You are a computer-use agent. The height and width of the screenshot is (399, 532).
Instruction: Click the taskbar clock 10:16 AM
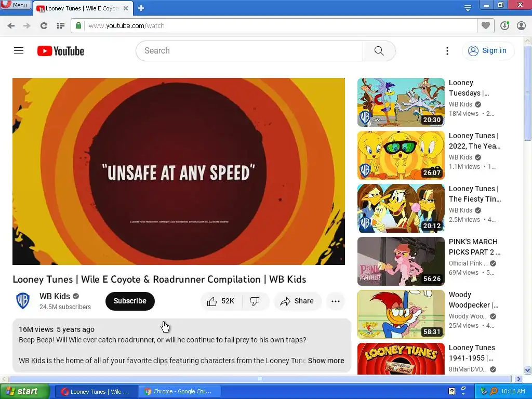513,391
